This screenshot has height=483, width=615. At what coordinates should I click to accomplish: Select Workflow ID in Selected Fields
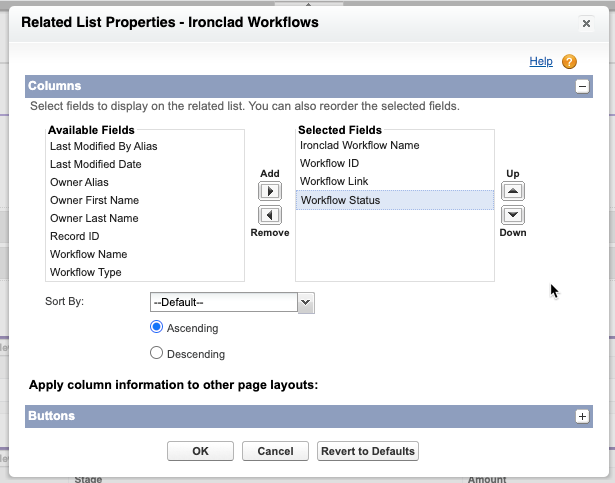(395, 164)
